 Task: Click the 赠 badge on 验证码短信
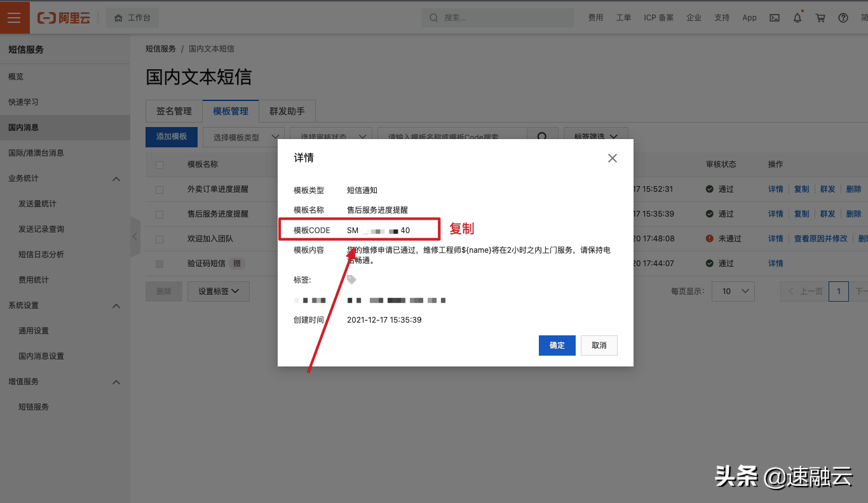pos(237,264)
